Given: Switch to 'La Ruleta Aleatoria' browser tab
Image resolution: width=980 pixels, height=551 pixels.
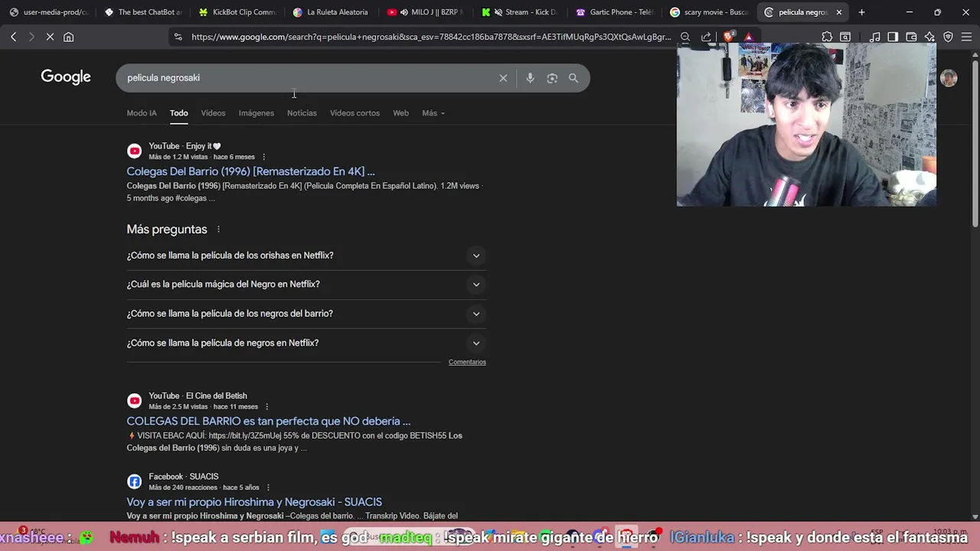Looking at the screenshot, I should pyautogui.click(x=333, y=12).
